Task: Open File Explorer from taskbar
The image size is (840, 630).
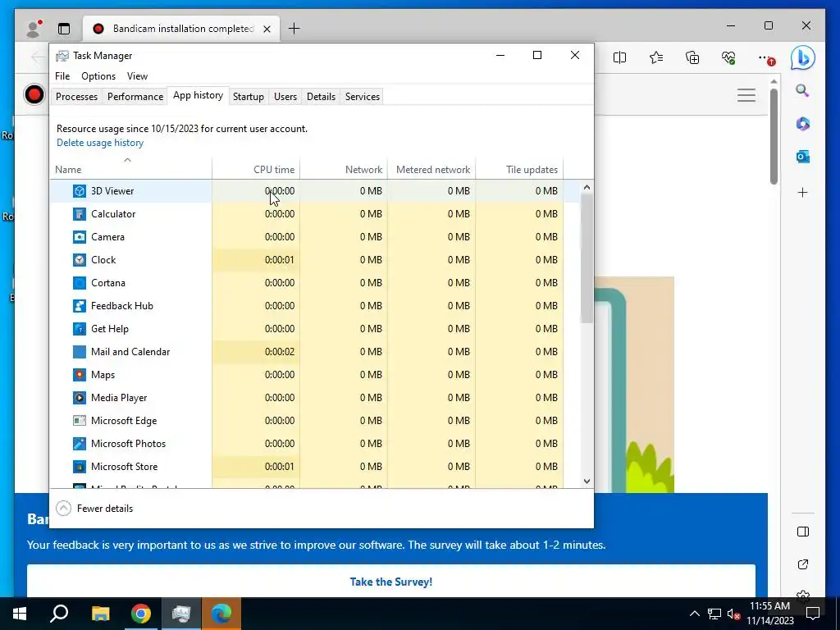Action: point(100,614)
